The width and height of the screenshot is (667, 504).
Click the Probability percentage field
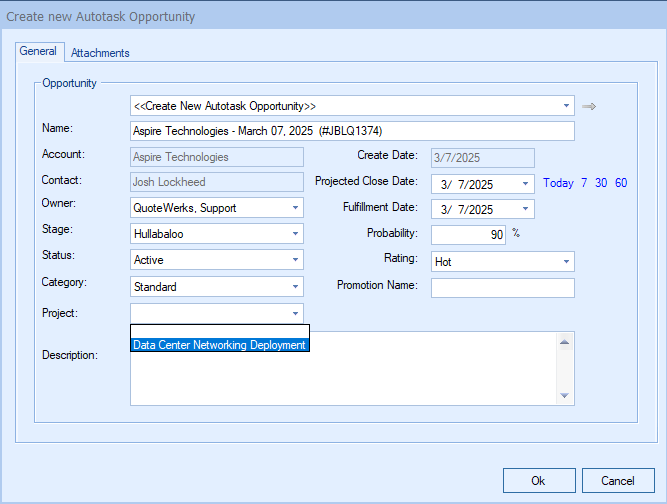[x=468, y=235]
